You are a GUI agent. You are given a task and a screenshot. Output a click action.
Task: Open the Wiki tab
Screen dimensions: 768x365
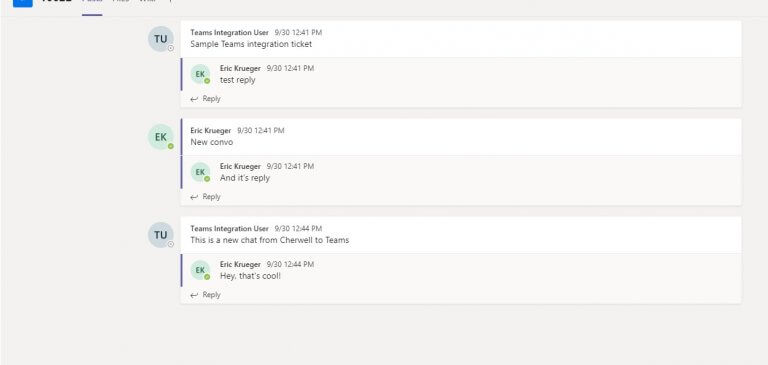click(x=147, y=2)
